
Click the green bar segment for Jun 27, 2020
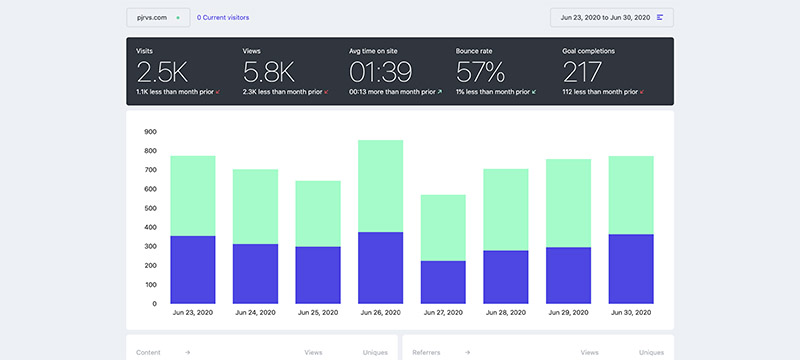(443, 228)
